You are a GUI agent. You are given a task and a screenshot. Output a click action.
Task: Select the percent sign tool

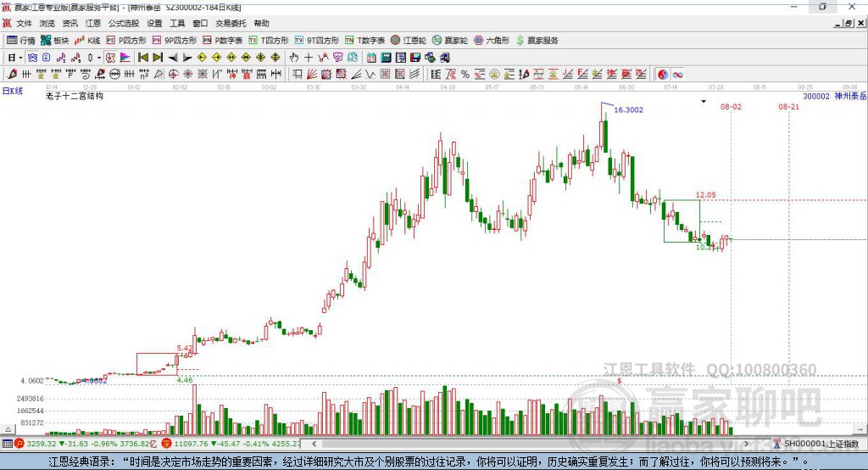(465, 75)
